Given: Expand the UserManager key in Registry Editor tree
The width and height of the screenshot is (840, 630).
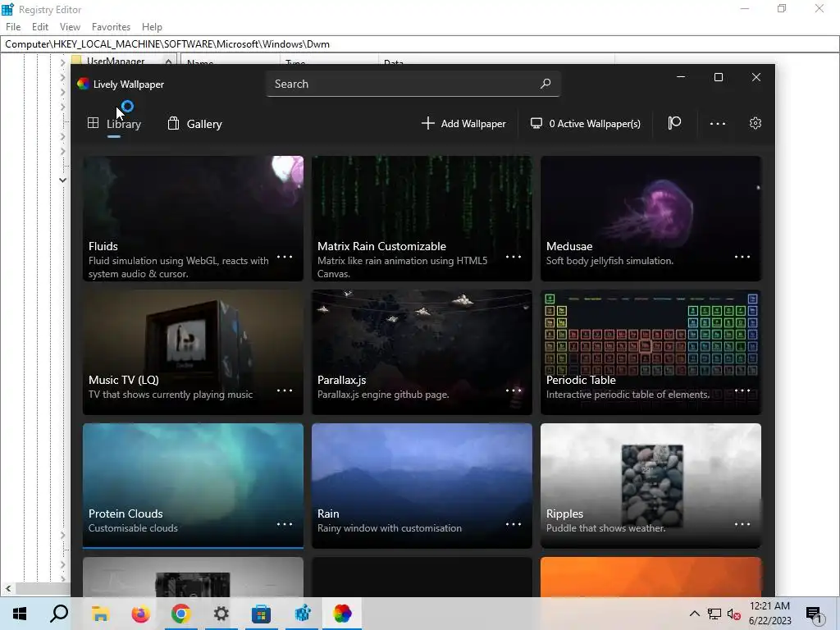Looking at the screenshot, I should [x=62, y=62].
